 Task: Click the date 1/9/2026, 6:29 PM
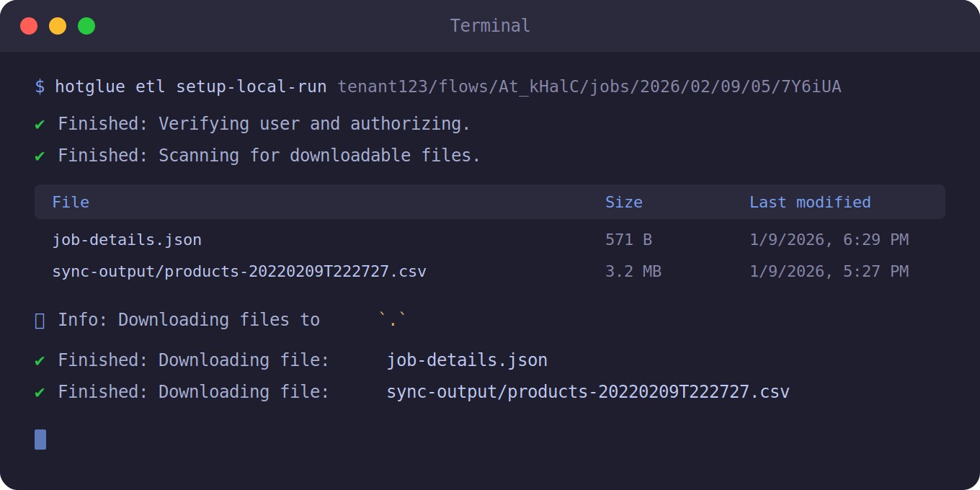829,239
